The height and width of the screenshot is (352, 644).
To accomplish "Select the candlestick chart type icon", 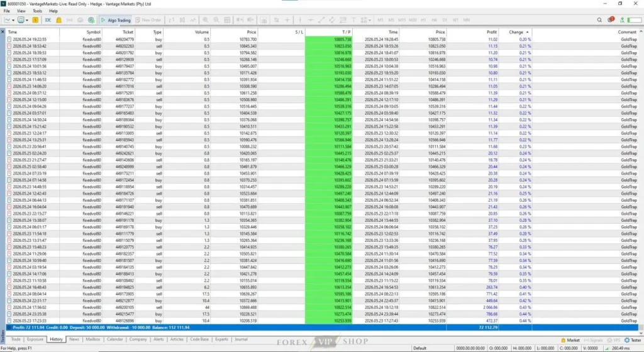I will point(182,19).
